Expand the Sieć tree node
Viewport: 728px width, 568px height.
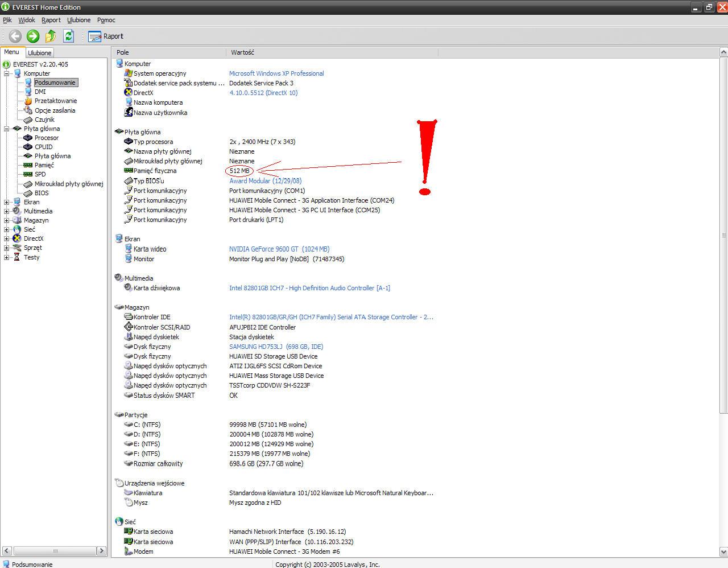6,229
